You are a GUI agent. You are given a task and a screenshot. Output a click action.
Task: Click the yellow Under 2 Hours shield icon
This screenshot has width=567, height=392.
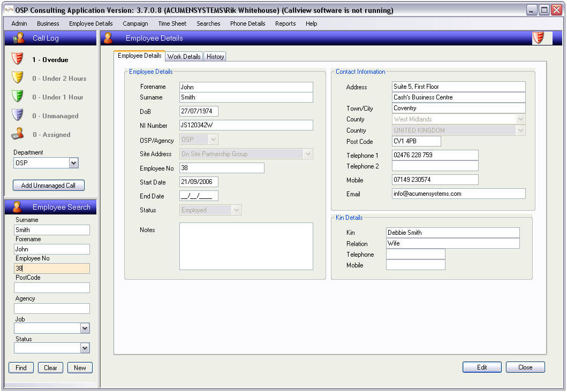pos(17,78)
